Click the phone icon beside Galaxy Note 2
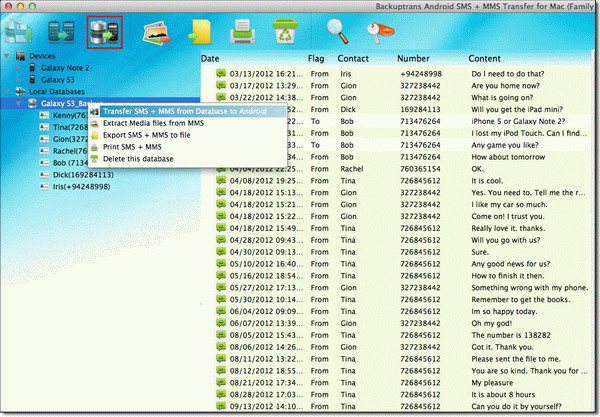Image resolution: width=600 pixels, height=417 pixels. tap(33, 68)
